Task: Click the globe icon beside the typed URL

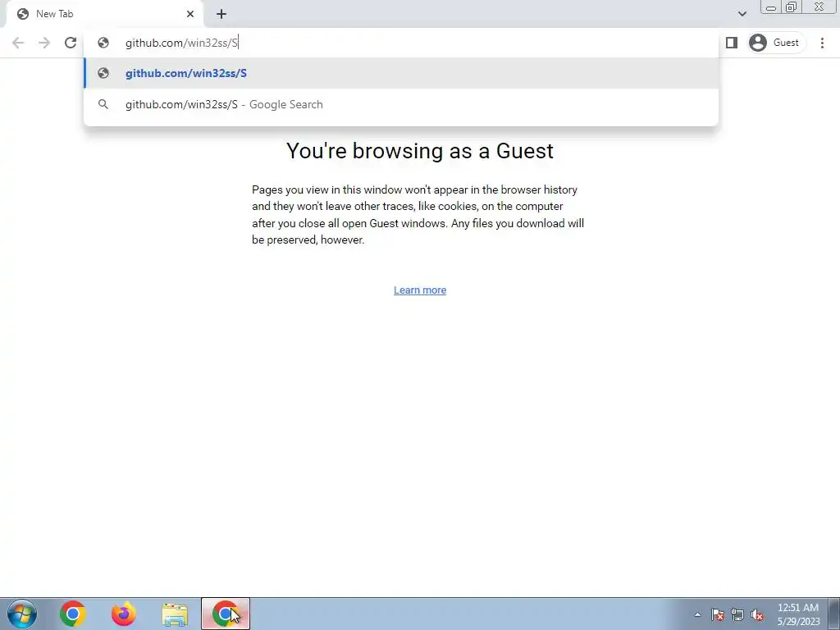Action: (x=103, y=43)
